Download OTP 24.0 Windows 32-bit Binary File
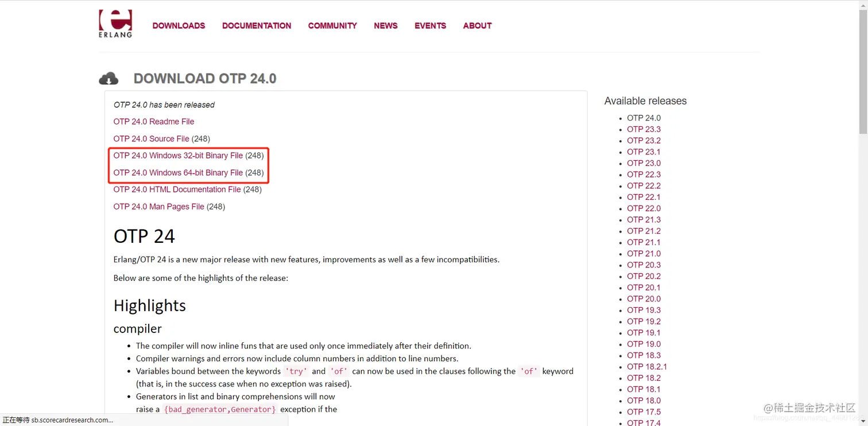This screenshot has width=868, height=426. [x=178, y=156]
